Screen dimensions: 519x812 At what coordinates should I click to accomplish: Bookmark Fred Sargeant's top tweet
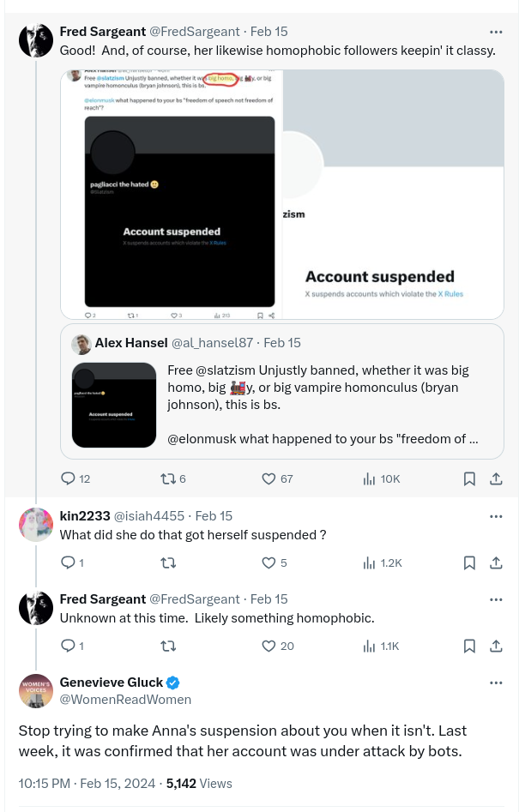tap(469, 479)
